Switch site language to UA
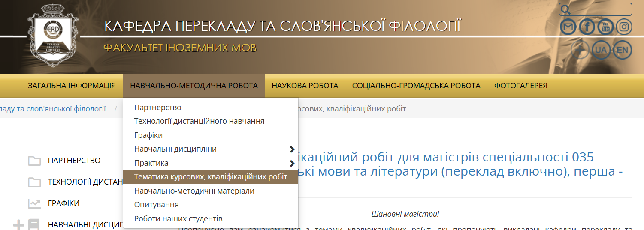644x230 pixels. pyautogui.click(x=601, y=50)
